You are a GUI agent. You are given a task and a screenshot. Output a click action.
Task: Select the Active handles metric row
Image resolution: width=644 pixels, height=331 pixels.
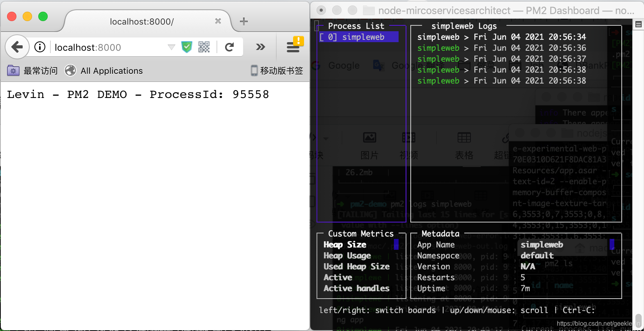(x=356, y=288)
